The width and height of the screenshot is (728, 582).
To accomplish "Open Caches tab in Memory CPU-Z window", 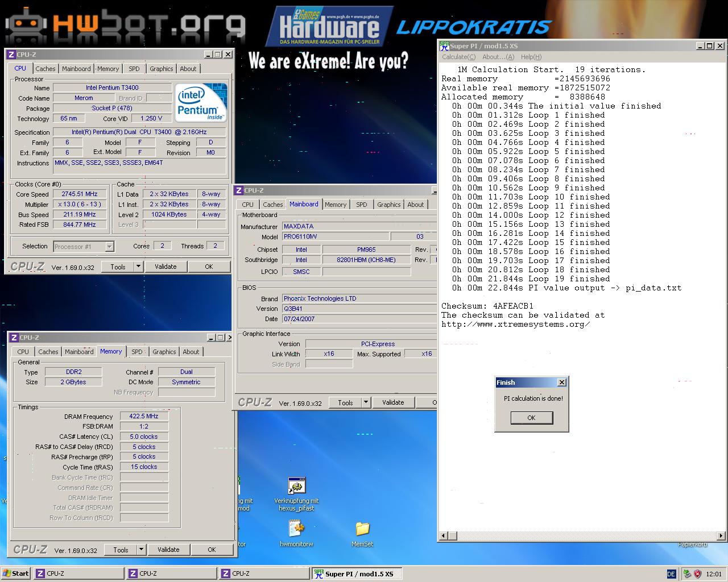I will tap(48, 352).
